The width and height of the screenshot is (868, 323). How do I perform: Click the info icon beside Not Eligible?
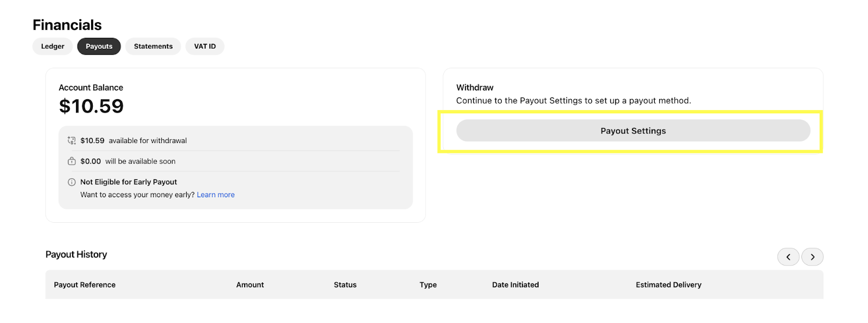[x=72, y=182]
